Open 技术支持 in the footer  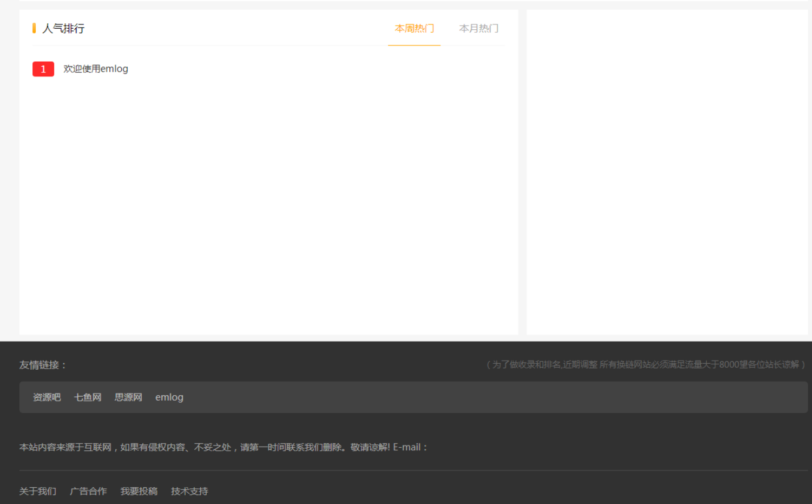pos(189,491)
